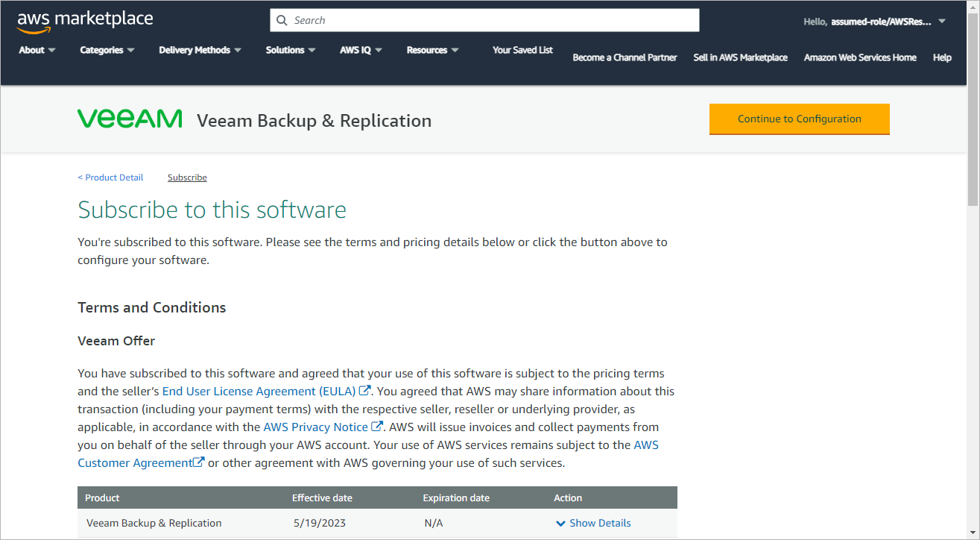Expand Show Details chevron for Veeam Backup
The image size is (980, 540).
560,524
